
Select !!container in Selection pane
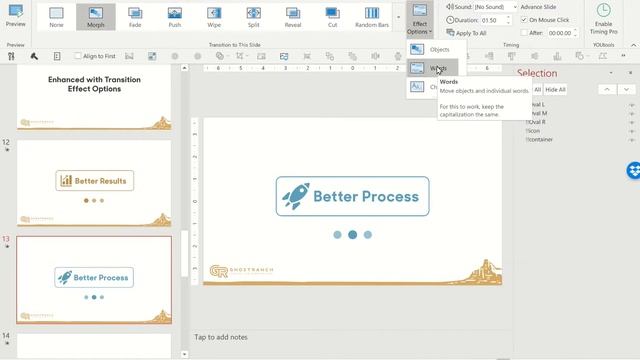coord(539,140)
